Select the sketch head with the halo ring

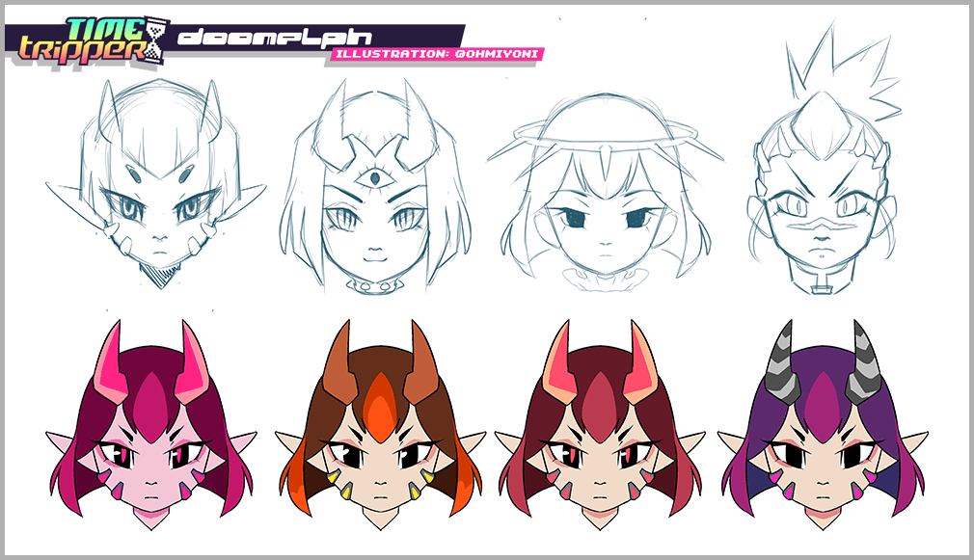pos(605,192)
